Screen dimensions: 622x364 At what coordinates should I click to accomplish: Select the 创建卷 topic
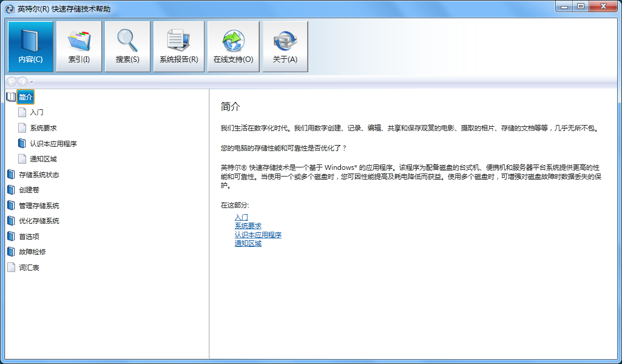click(x=29, y=190)
